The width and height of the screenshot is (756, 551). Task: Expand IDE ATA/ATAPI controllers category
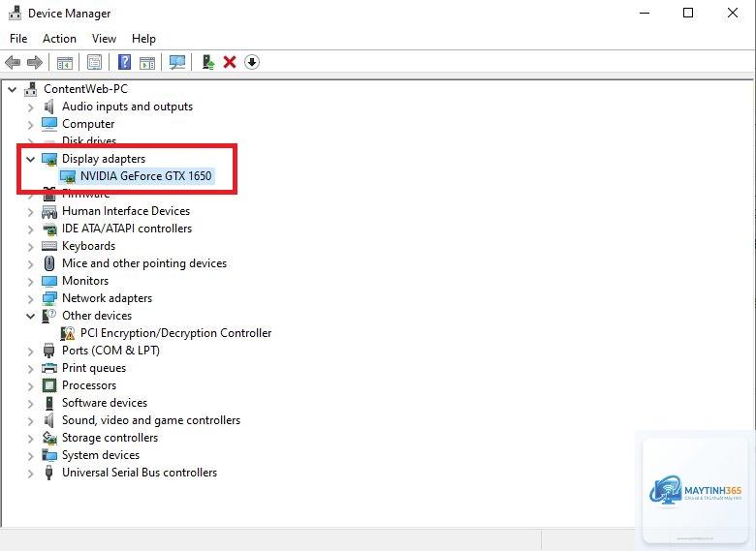click(x=31, y=229)
